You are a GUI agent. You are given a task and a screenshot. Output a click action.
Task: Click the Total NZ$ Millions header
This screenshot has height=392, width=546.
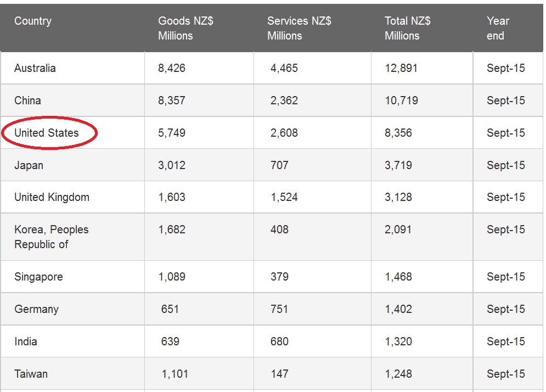coord(407,29)
